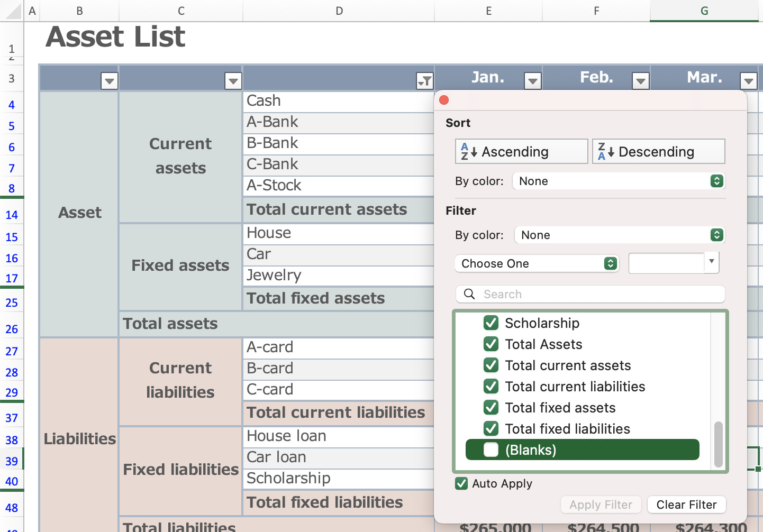Sort the column in Ascending order
The height and width of the screenshot is (532, 763).
pos(521,152)
